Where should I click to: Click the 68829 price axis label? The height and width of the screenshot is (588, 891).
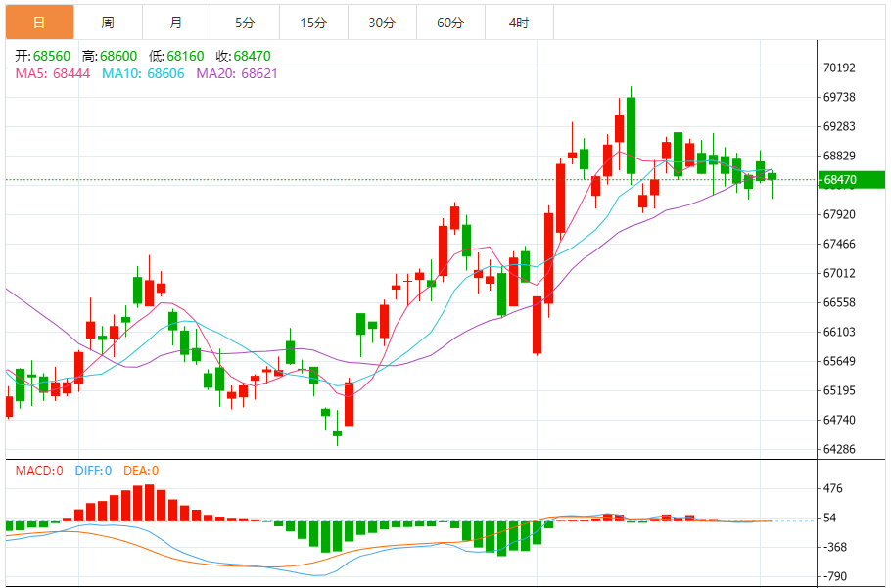tap(839, 157)
